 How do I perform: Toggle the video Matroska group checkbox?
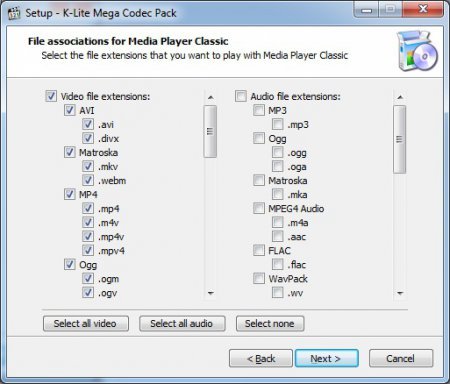click(x=69, y=152)
